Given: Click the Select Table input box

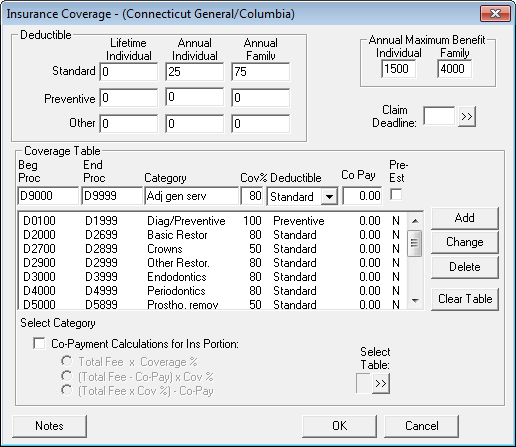Looking at the screenshot, I should click(364, 383).
